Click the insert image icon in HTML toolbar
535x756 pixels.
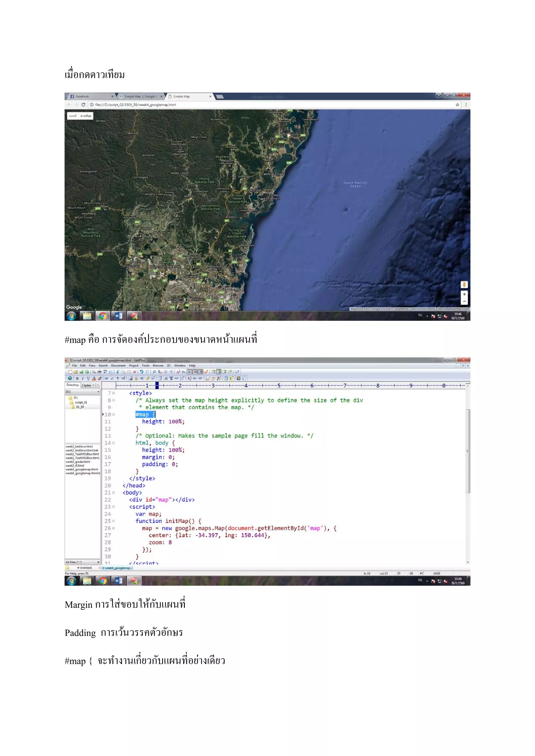(x=130, y=378)
